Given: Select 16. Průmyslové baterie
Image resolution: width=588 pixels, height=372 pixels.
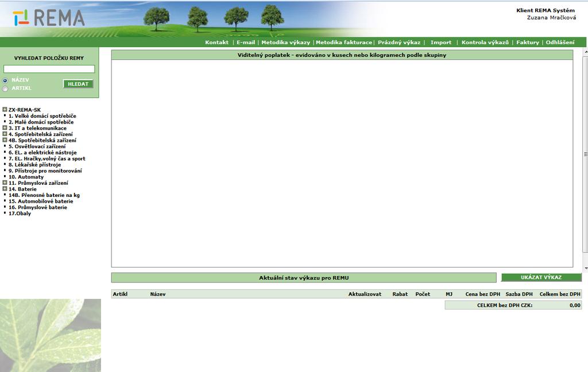Looking at the screenshot, I should [38, 207].
